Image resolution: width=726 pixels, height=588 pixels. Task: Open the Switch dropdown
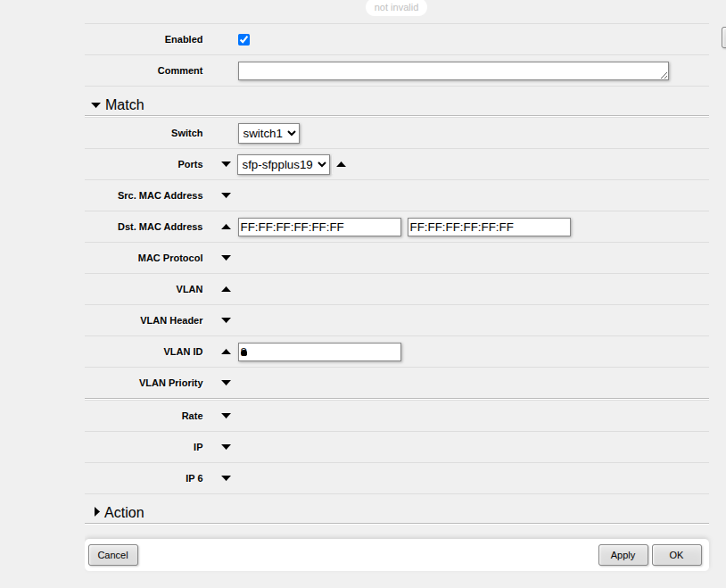point(268,133)
